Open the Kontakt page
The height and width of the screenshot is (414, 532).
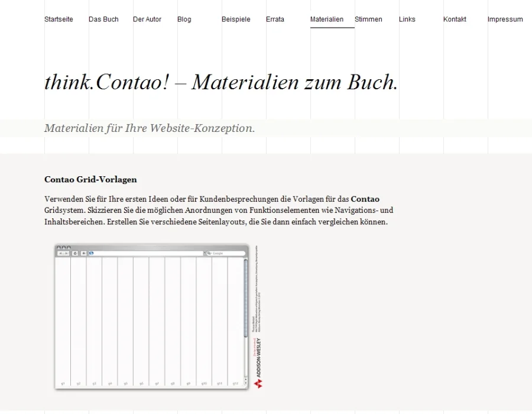coord(455,20)
